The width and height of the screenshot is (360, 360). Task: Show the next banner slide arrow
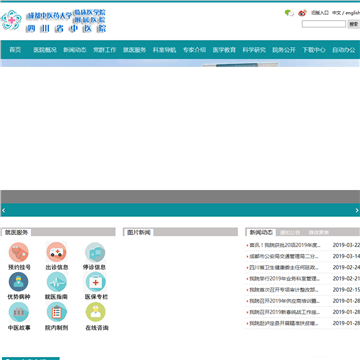click(x=357, y=210)
